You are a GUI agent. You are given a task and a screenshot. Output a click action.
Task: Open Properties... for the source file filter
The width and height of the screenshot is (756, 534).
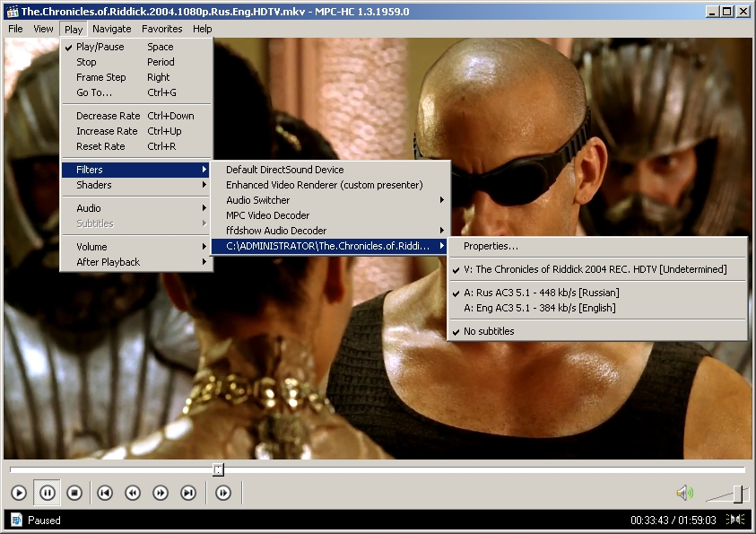[x=491, y=246]
